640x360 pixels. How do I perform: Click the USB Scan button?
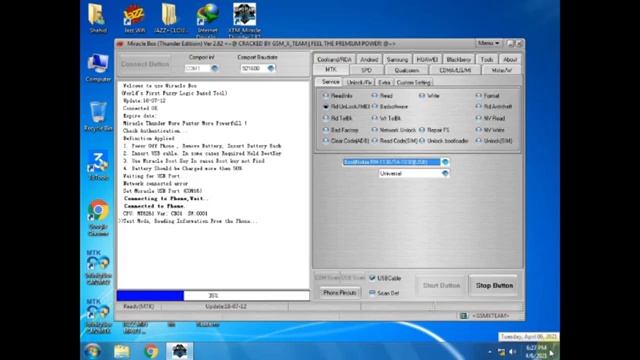[x=353, y=278]
